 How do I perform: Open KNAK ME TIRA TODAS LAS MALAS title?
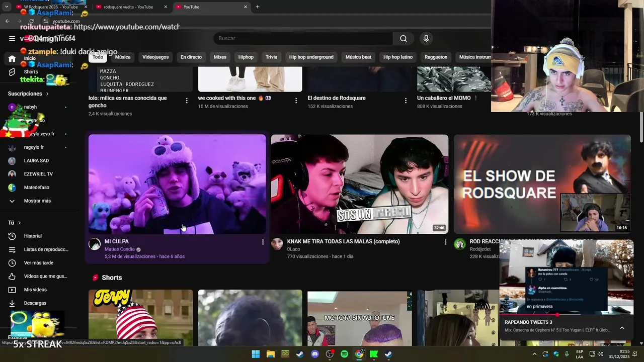(x=343, y=242)
